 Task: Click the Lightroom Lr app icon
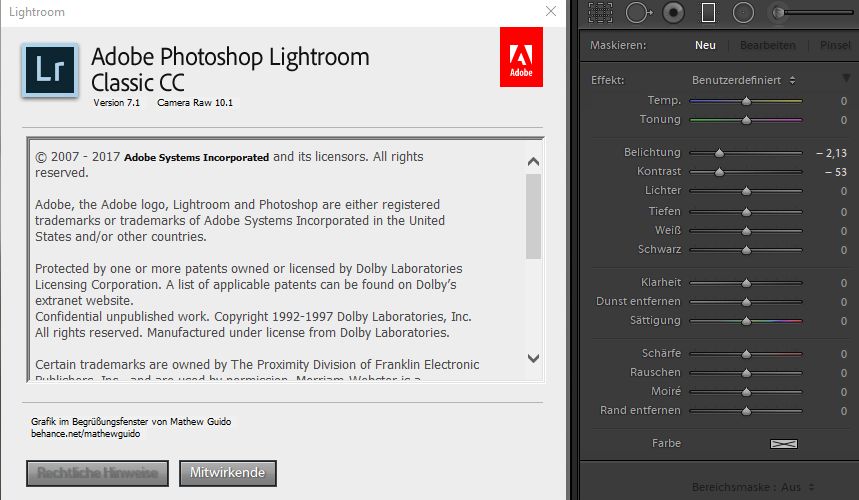tap(49, 70)
